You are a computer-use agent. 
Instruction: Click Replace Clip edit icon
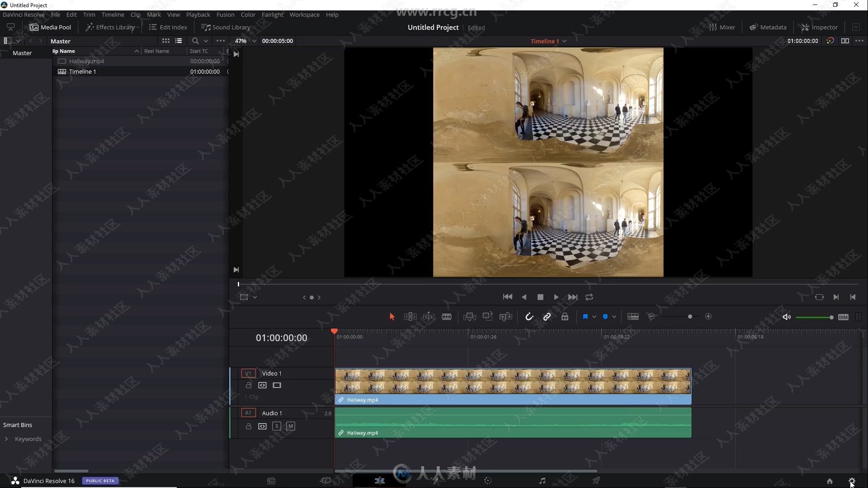tap(505, 317)
